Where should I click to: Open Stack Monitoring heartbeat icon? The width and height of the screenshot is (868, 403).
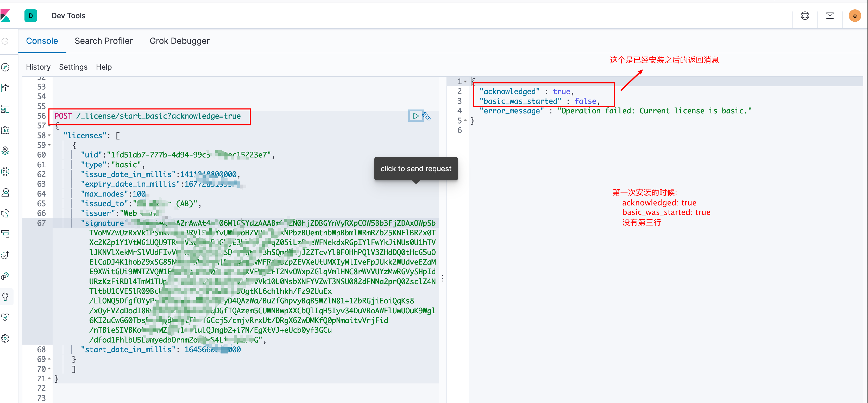click(x=5, y=317)
